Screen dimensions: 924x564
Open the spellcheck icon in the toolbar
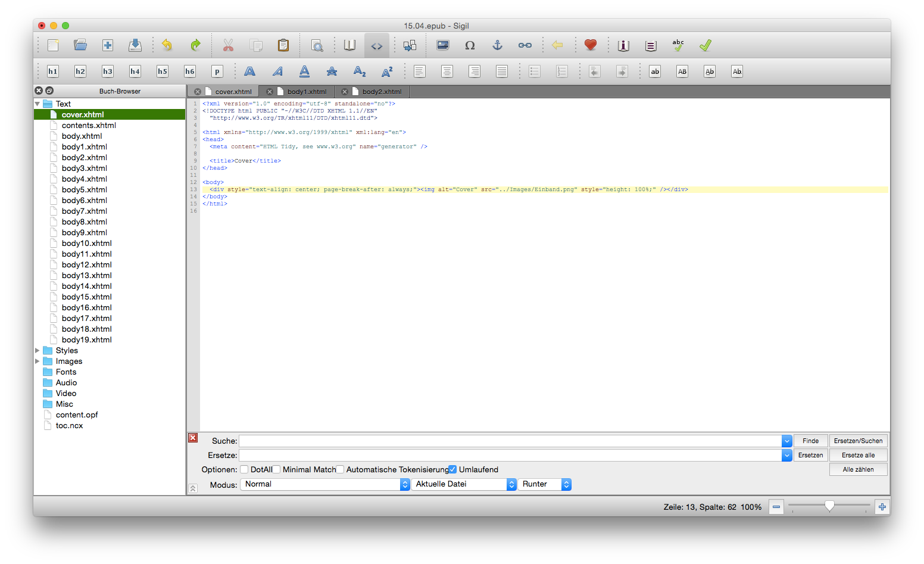point(678,45)
